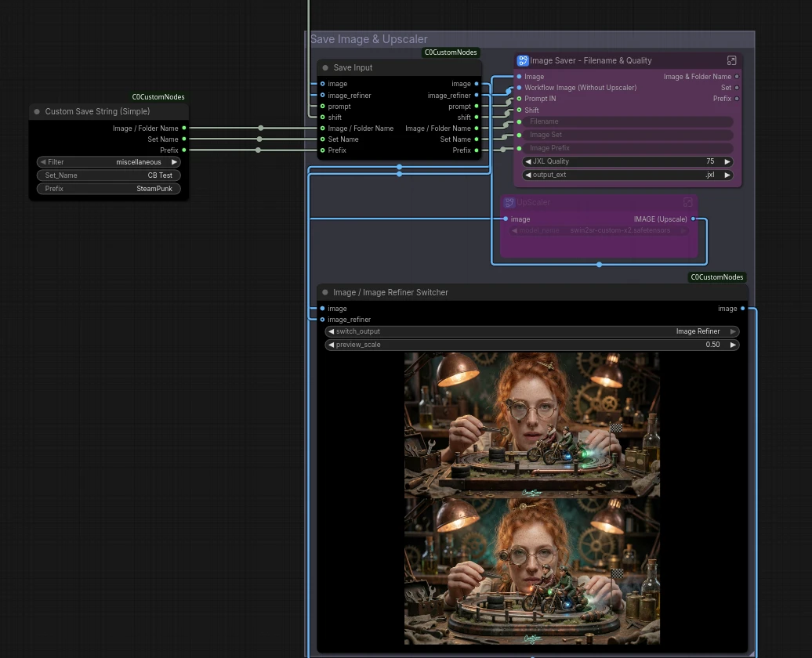Click the JXL Quality value 75
The height and width of the screenshot is (658, 812).
pyautogui.click(x=710, y=161)
